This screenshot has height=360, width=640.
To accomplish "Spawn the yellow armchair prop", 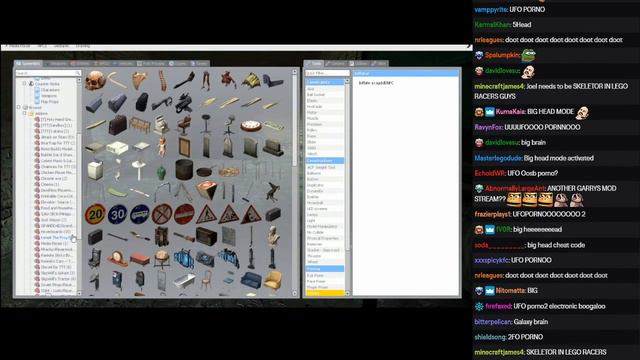I will click(273, 281).
